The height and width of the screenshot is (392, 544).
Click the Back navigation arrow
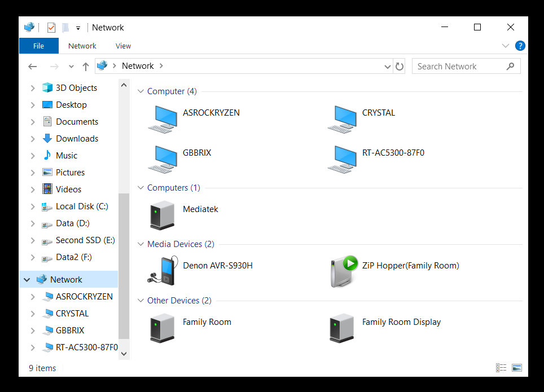[x=33, y=66]
